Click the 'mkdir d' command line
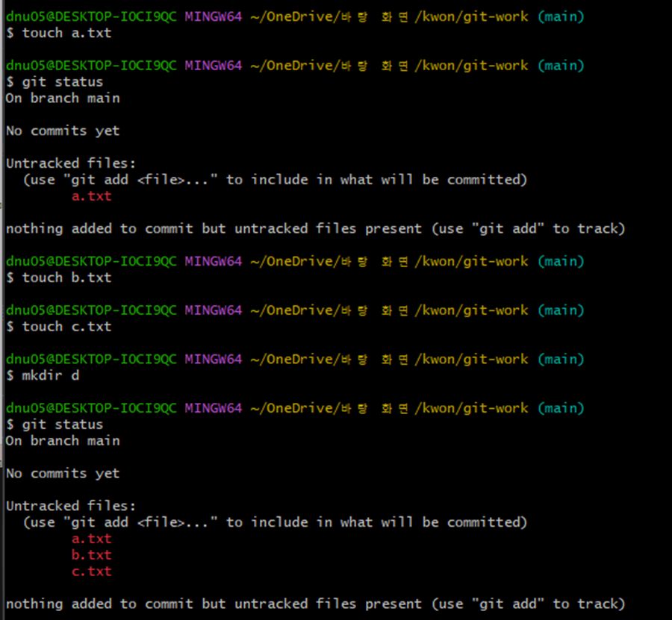This screenshot has width=672, height=620. tap(43, 375)
